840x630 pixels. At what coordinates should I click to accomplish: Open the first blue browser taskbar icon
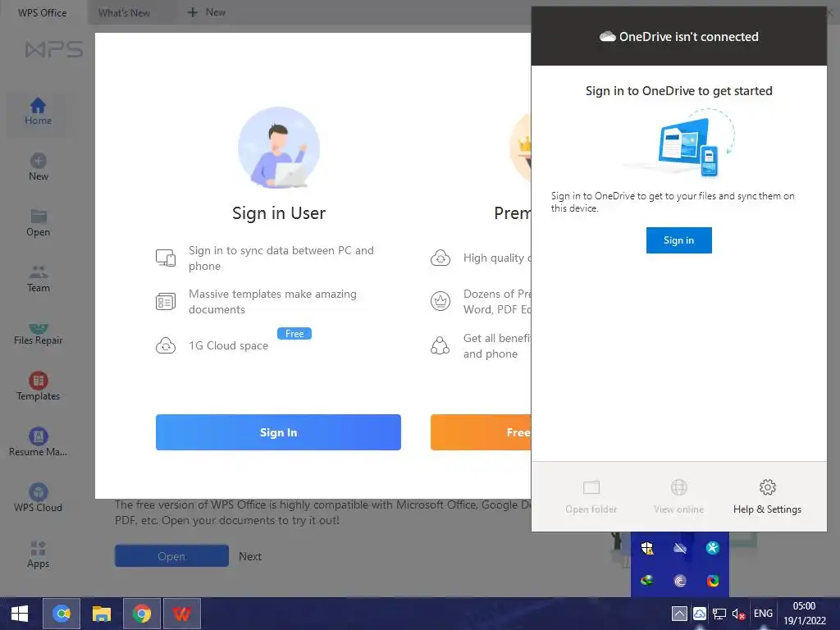(61, 614)
